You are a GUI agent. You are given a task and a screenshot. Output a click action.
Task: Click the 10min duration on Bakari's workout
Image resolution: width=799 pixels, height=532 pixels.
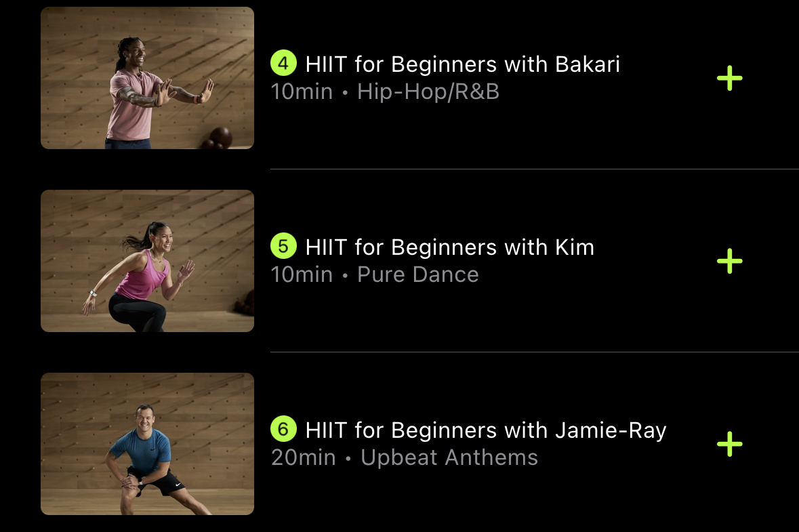302,91
